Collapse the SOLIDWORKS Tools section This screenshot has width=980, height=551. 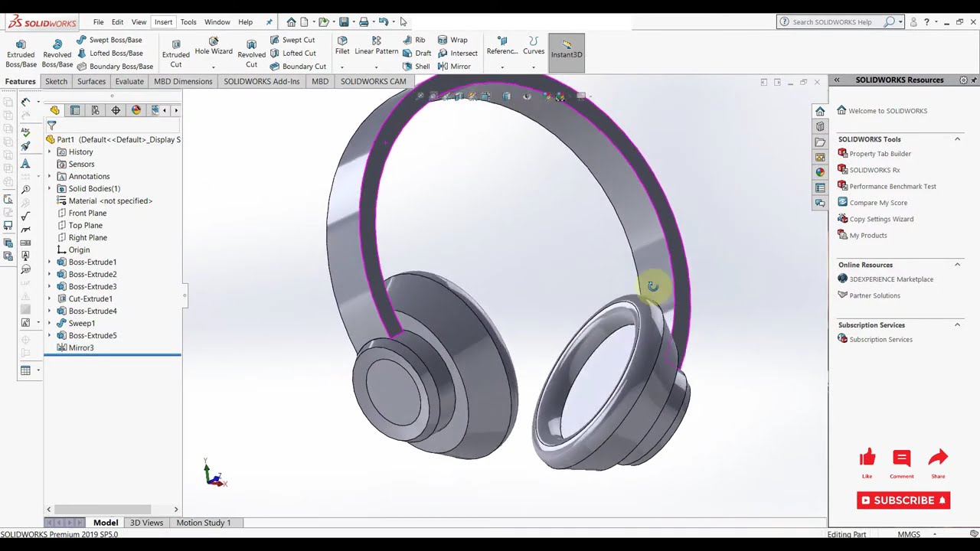pos(957,139)
